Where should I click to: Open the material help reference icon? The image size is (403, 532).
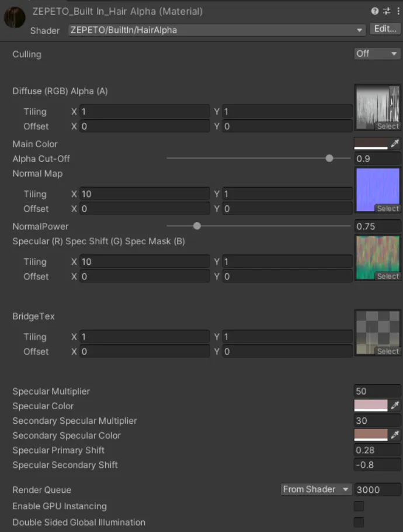374,11
